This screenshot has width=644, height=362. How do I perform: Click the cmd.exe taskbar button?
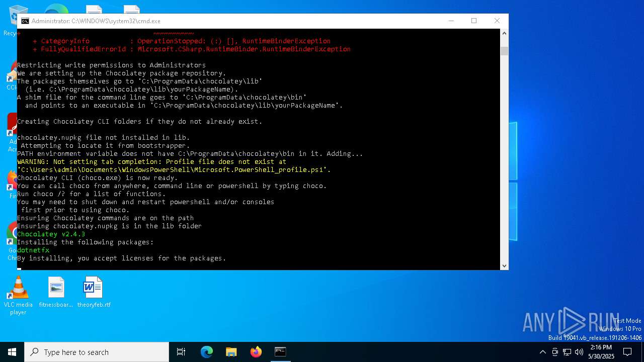pos(280,352)
